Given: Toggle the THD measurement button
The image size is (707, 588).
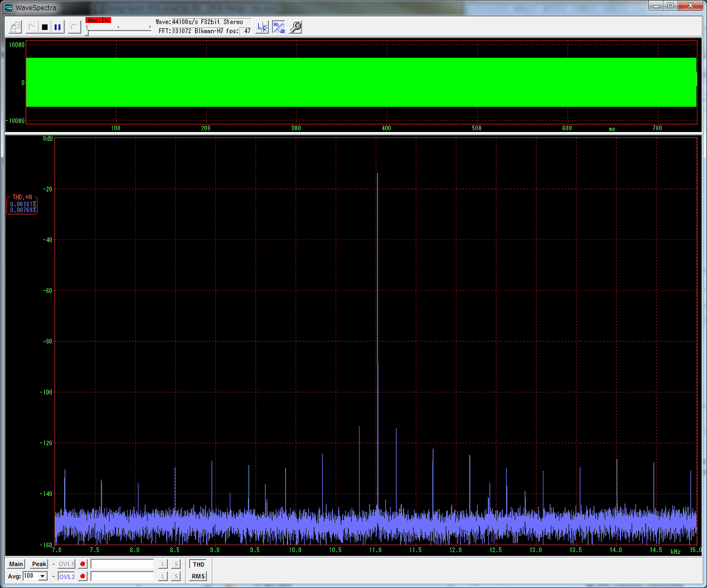Looking at the screenshot, I should (x=199, y=564).
